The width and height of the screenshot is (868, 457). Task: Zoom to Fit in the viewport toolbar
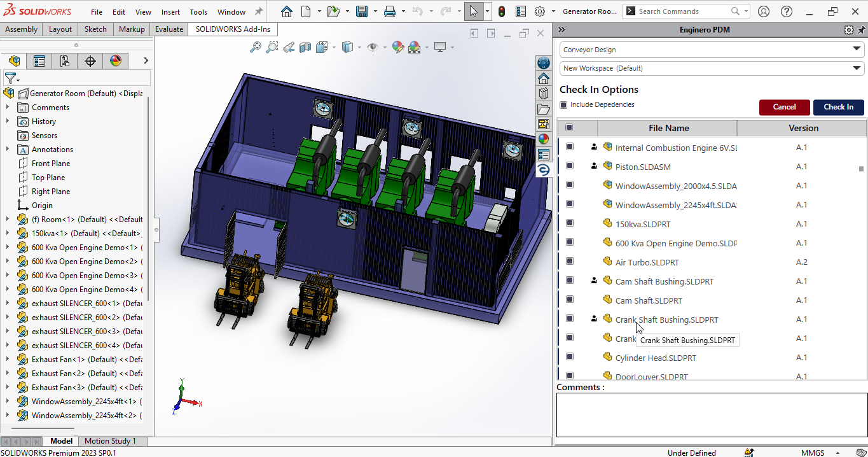[256, 47]
